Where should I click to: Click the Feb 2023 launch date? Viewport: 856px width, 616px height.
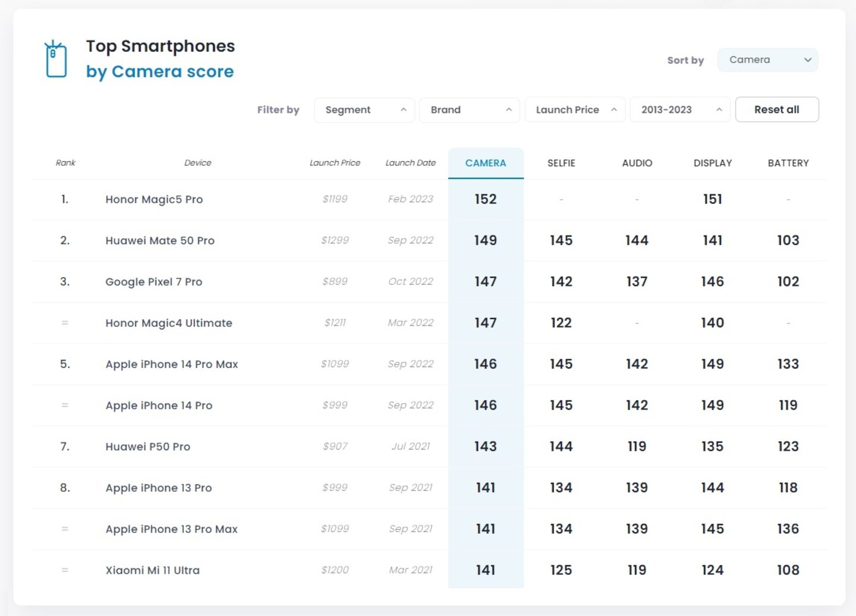(x=410, y=199)
